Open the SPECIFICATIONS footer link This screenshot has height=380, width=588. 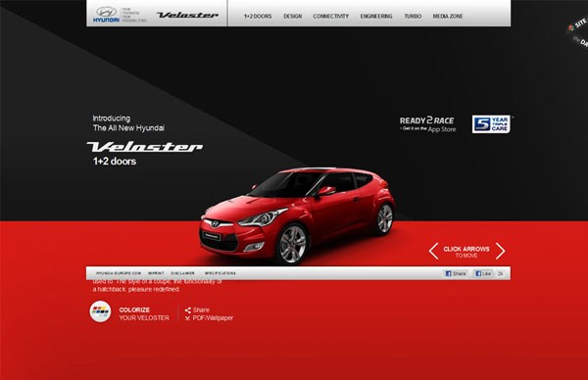(x=220, y=273)
